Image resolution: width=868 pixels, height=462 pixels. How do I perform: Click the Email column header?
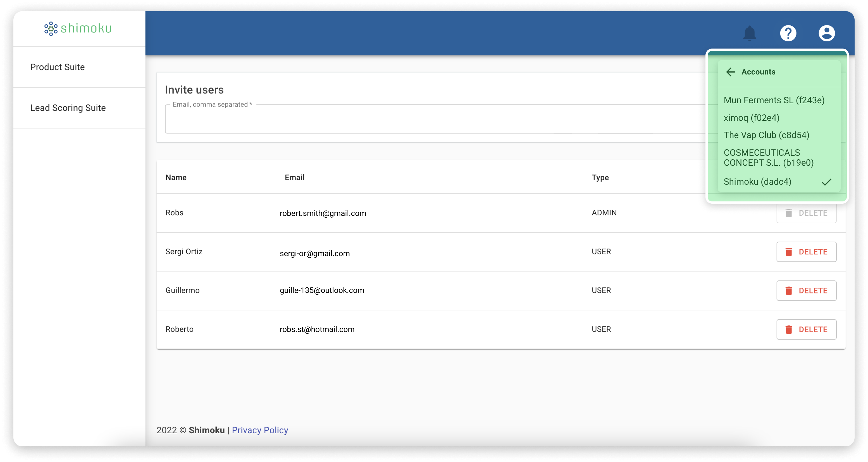click(x=294, y=177)
